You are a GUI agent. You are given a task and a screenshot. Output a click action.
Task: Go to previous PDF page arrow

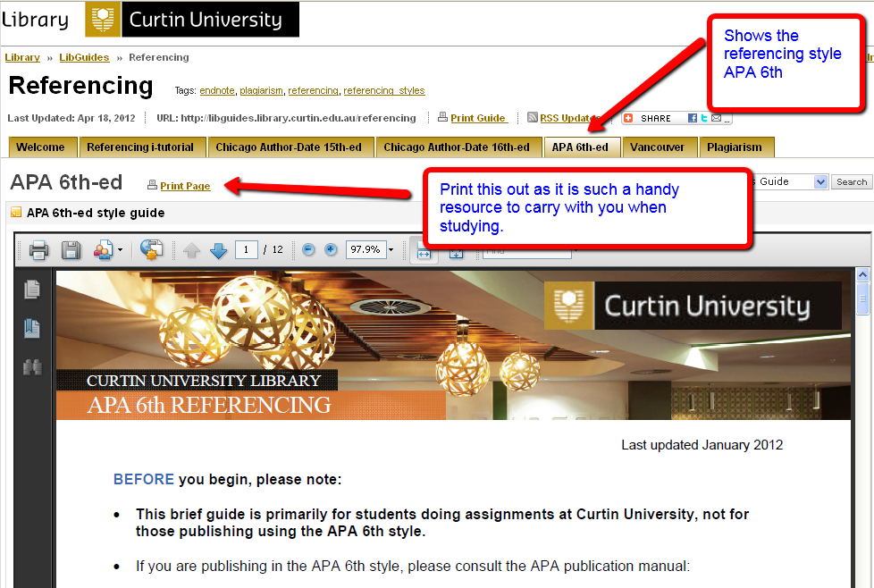192,250
